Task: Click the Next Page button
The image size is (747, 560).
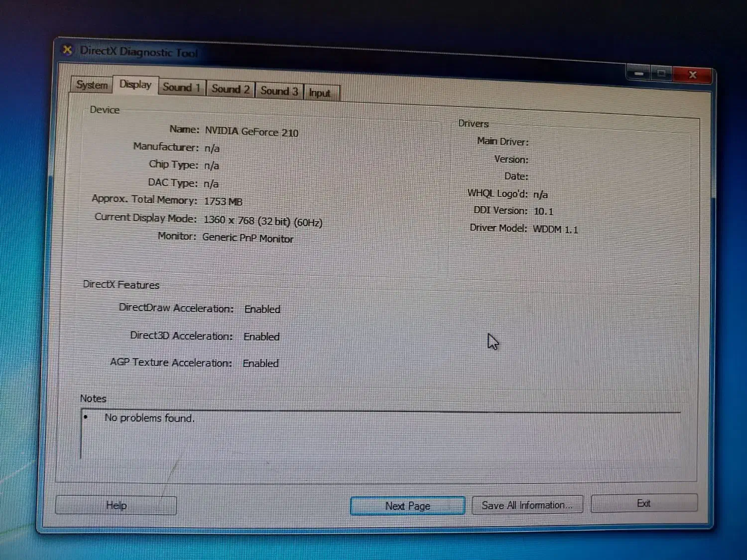Action: click(407, 506)
